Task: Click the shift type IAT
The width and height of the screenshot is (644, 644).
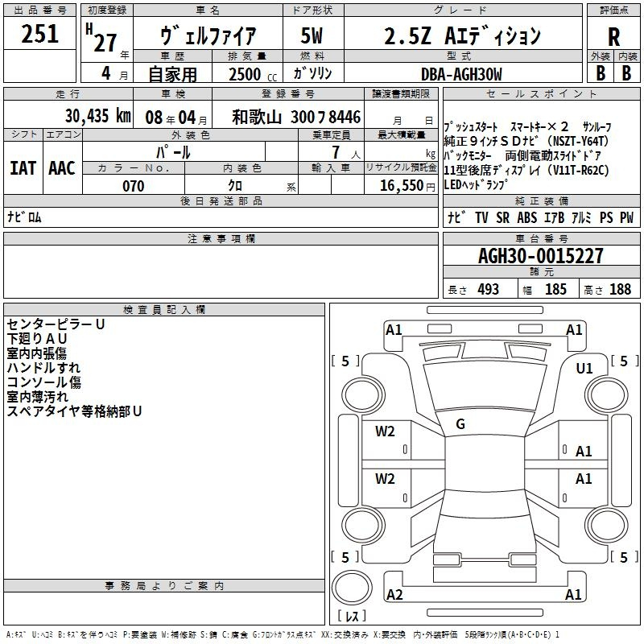Action: tap(23, 168)
